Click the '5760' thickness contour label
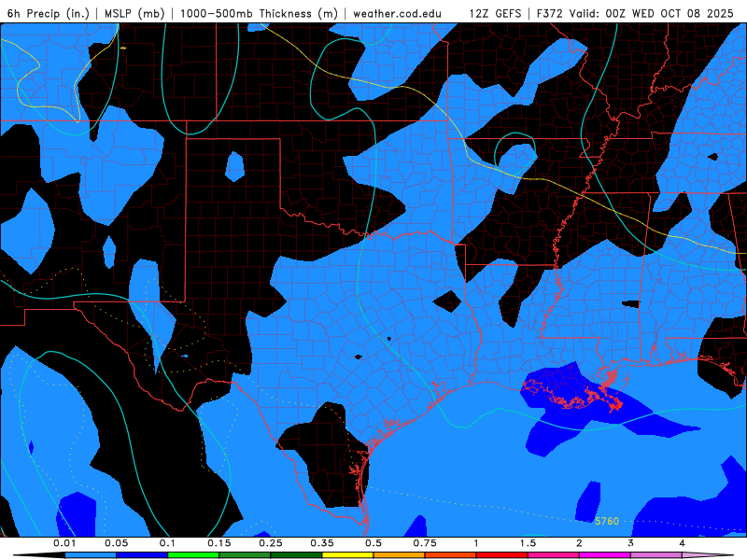 point(606,521)
